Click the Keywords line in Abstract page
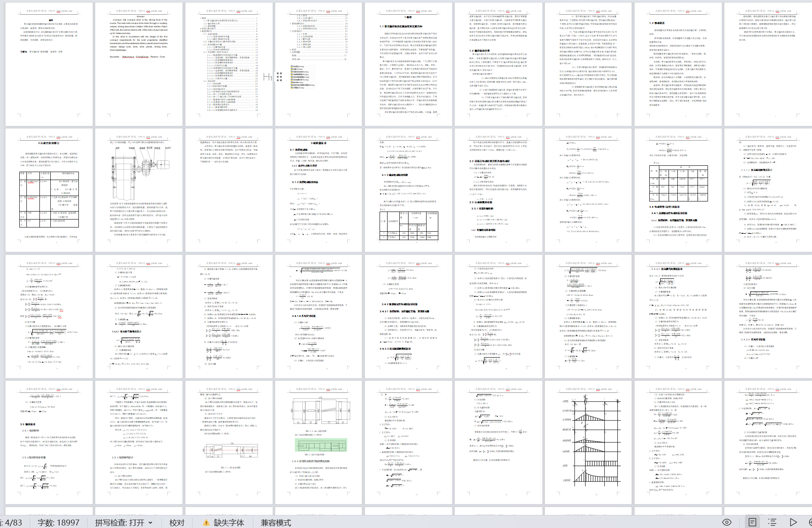Viewport: 812px width, 528px height. pyautogui.click(x=138, y=57)
